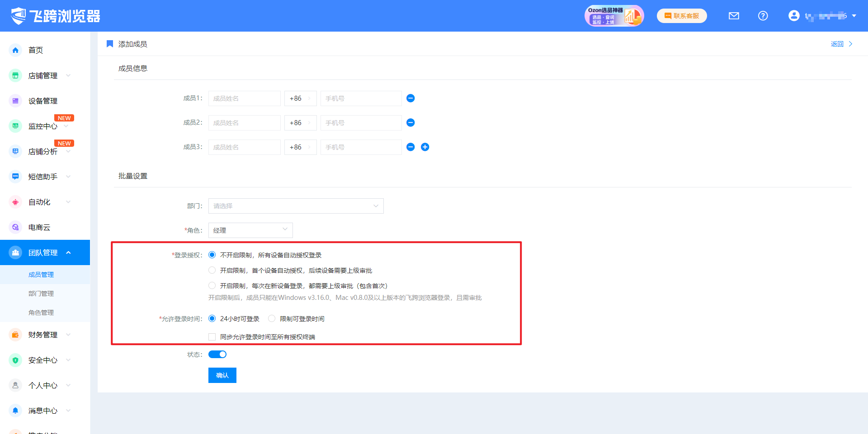
Task: Toggle the 状态 status switch
Action: (x=217, y=355)
